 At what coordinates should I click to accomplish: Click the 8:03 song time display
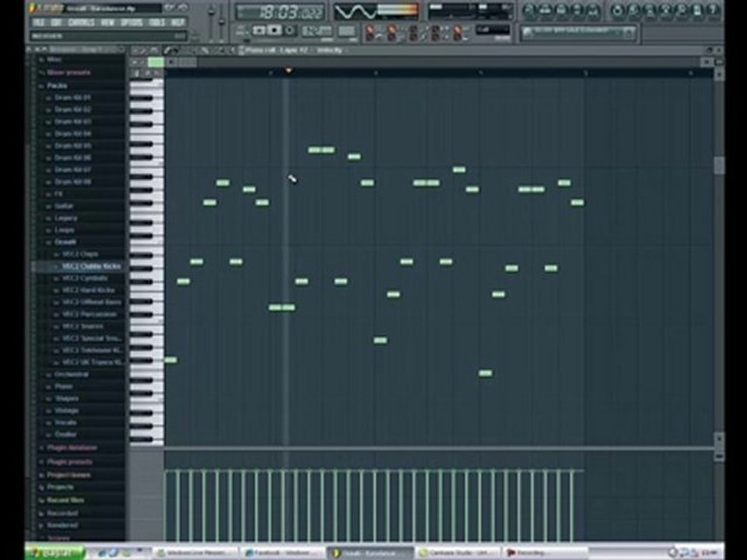[x=280, y=12]
